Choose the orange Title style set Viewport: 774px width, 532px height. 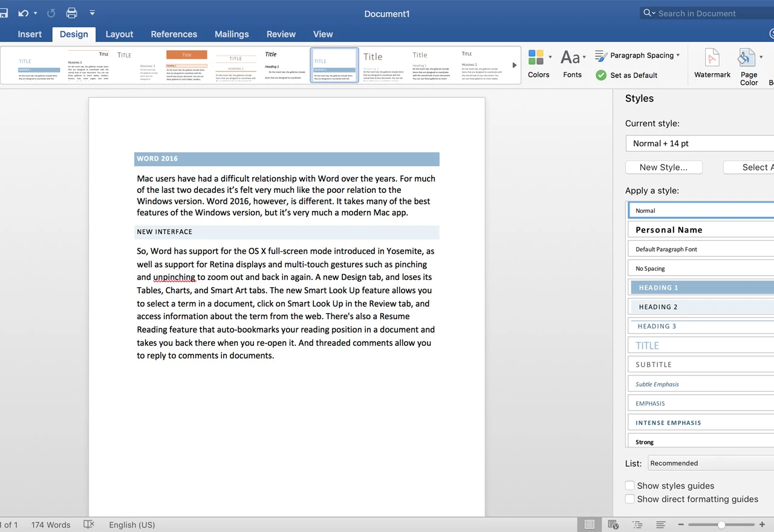click(186, 65)
